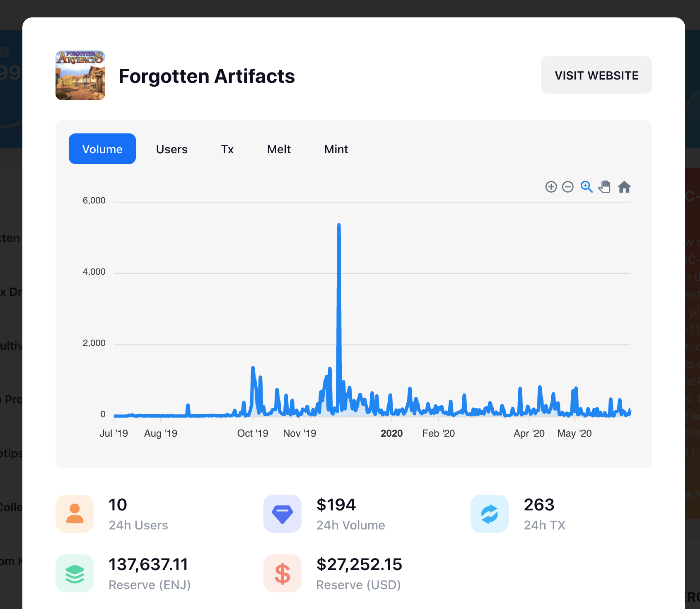Image resolution: width=700 pixels, height=609 pixels.
Task: Click the orange 24h Users person icon
Action: point(75,514)
